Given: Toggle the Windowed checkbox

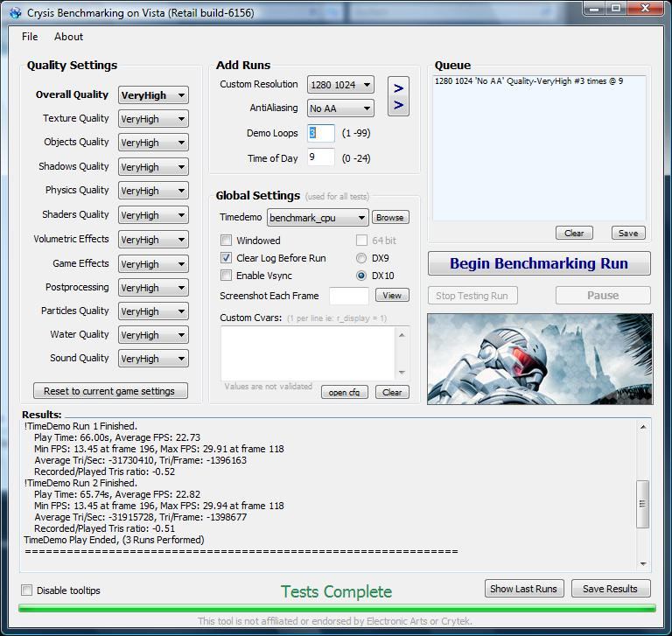Looking at the screenshot, I should pyautogui.click(x=226, y=240).
